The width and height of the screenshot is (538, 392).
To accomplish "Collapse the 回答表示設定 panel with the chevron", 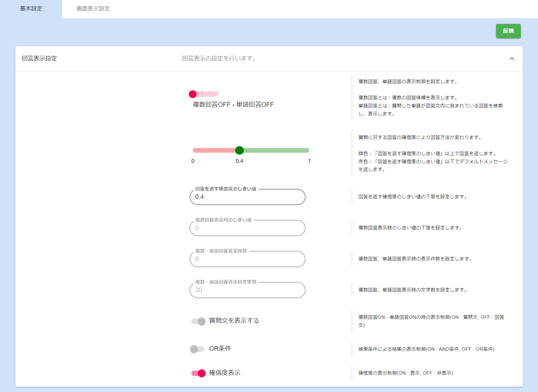I will pos(512,59).
